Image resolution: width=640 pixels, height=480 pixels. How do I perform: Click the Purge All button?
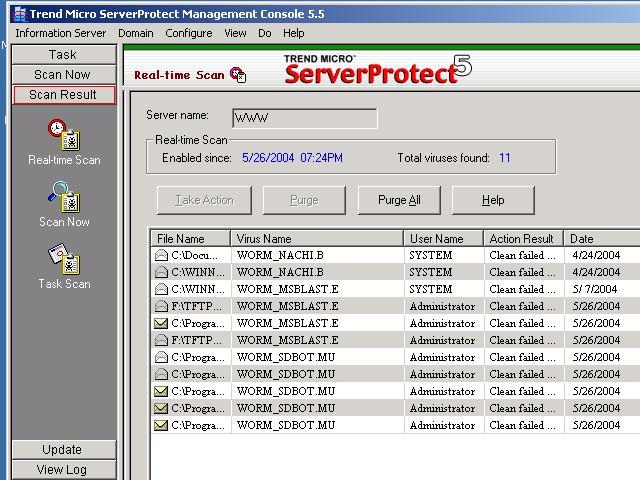[399, 200]
